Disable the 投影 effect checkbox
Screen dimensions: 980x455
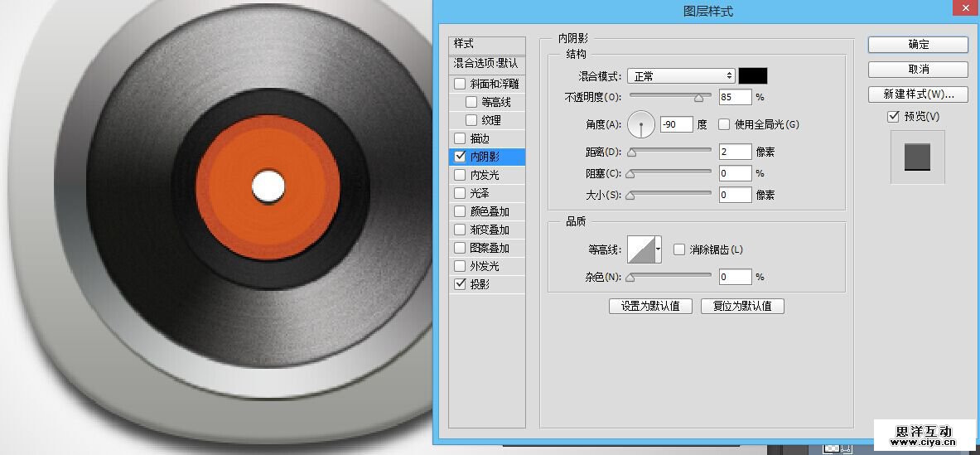pos(460,284)
